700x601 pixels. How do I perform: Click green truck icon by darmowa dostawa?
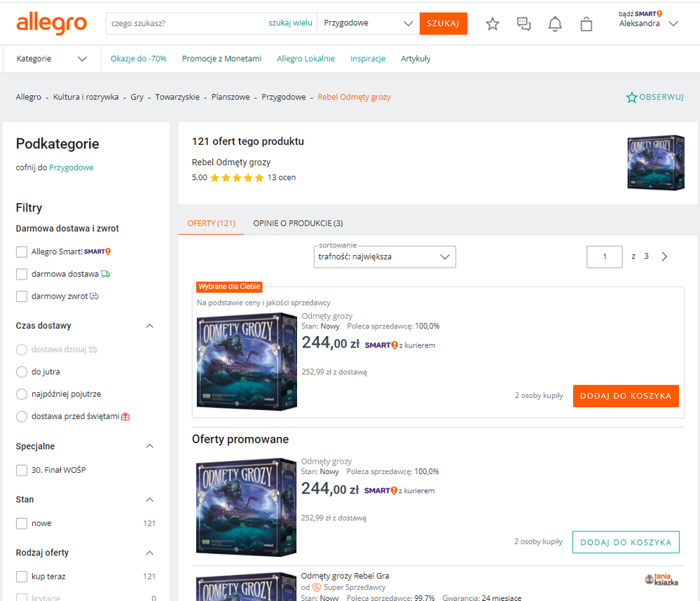click(x=105, y=274)
